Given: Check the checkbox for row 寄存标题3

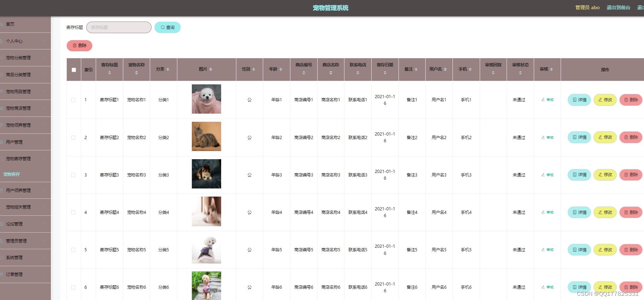Looking at the screenshot, I should 73,175.
